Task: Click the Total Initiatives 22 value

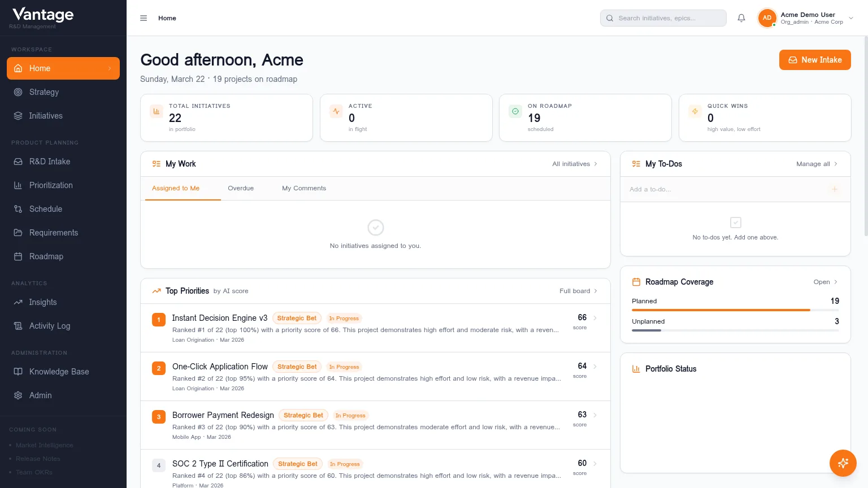Action: 175,118
